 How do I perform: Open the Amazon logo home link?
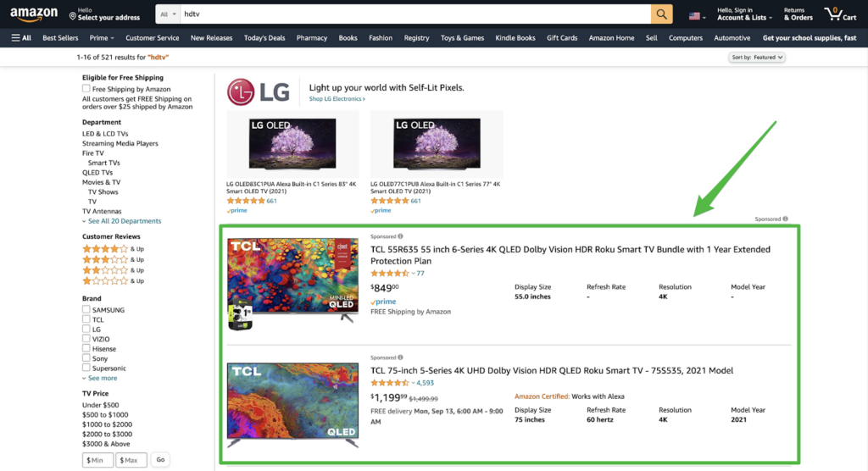pyautogui.click(x=33, y=14)
